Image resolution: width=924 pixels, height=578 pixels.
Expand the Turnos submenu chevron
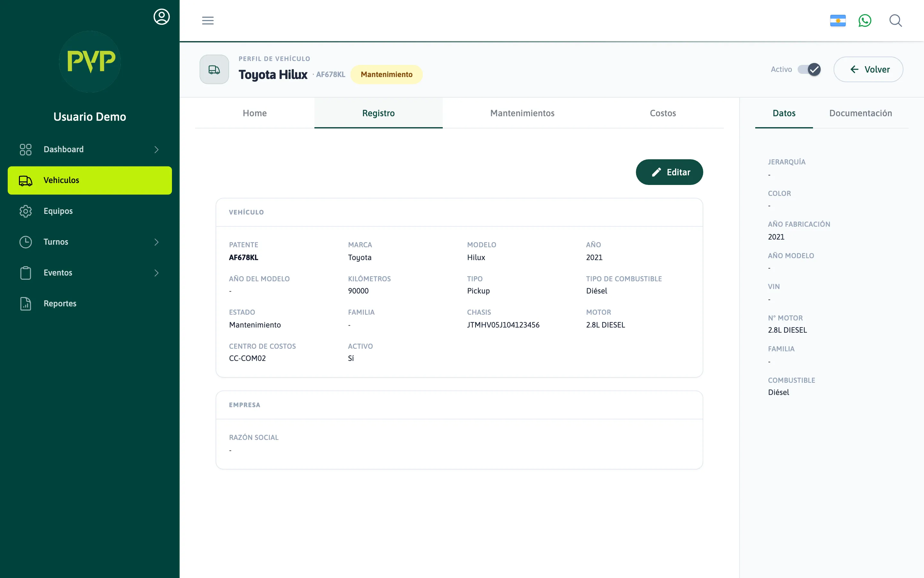(157, 242)
